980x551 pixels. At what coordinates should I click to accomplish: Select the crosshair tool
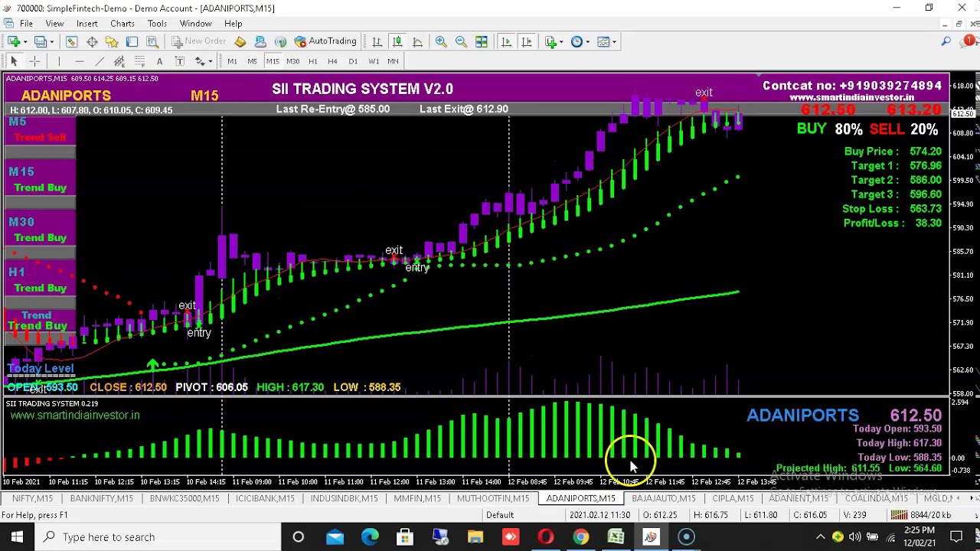tap(34, 61)
